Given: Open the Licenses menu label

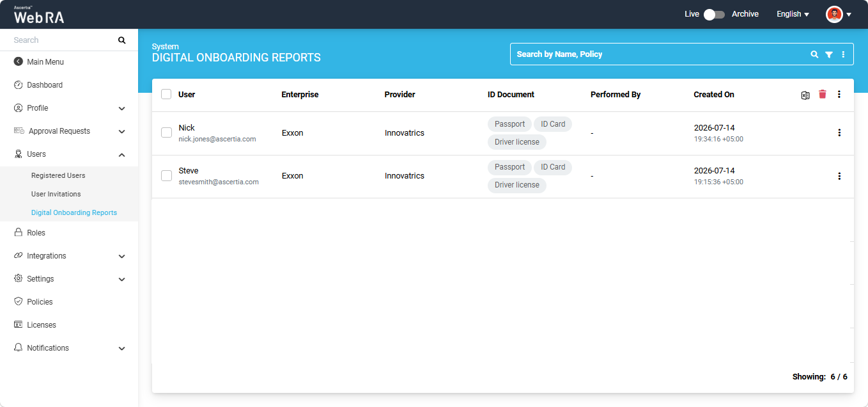Looking at the screenshot, I should pos(42,325).
